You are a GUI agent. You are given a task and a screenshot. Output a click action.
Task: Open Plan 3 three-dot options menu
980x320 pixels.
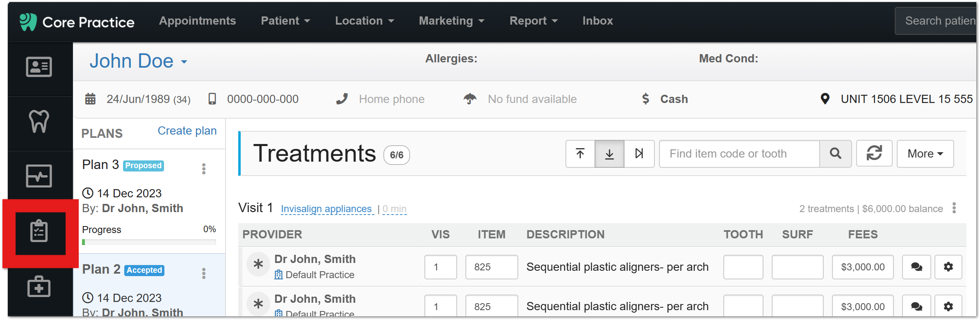[204, 169]
